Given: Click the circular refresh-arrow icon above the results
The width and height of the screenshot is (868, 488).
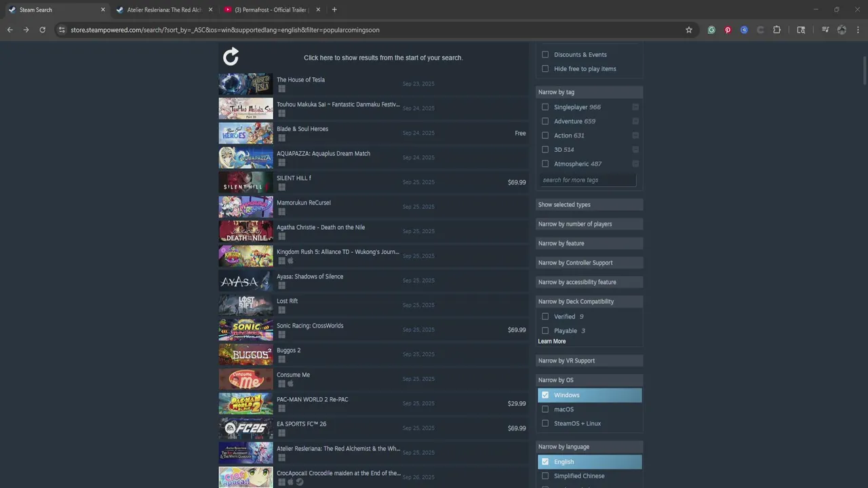Looking at the screenshot, I should [231, 57].
